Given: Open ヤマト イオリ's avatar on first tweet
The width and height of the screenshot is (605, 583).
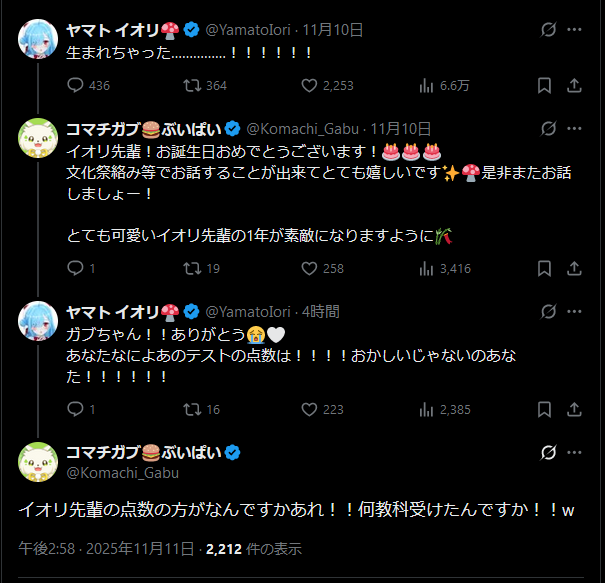Looking at the screenshot, I should pos(37,36).
